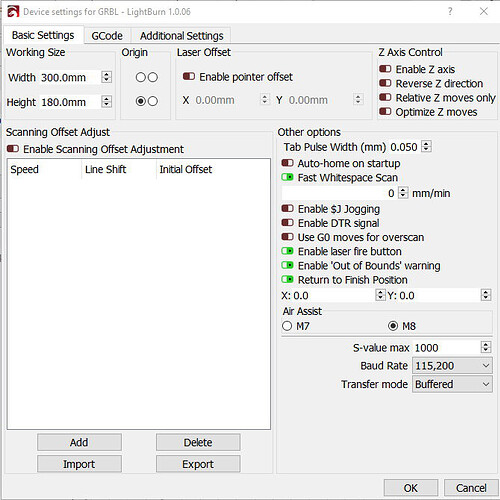Click the Width 300.0mm input field
The image size is (500, 500).
[x=70, y=77]
